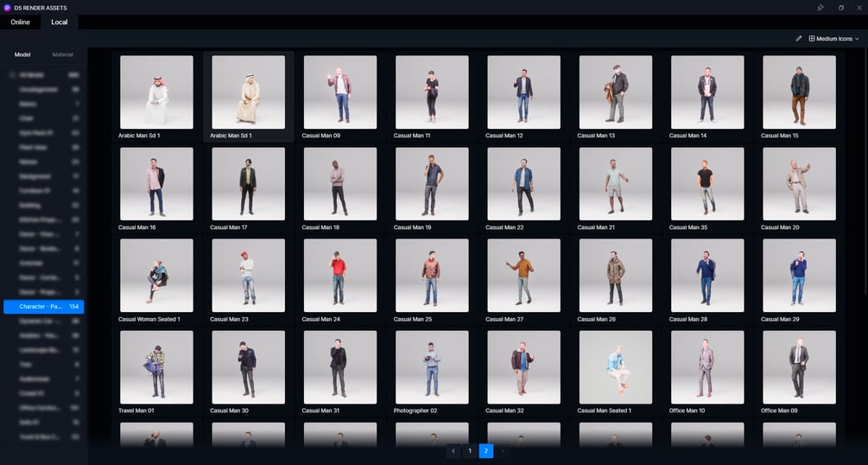Select Casual Man 15 asset
This screenshot has width=868, height=465.
click(800, 92)
